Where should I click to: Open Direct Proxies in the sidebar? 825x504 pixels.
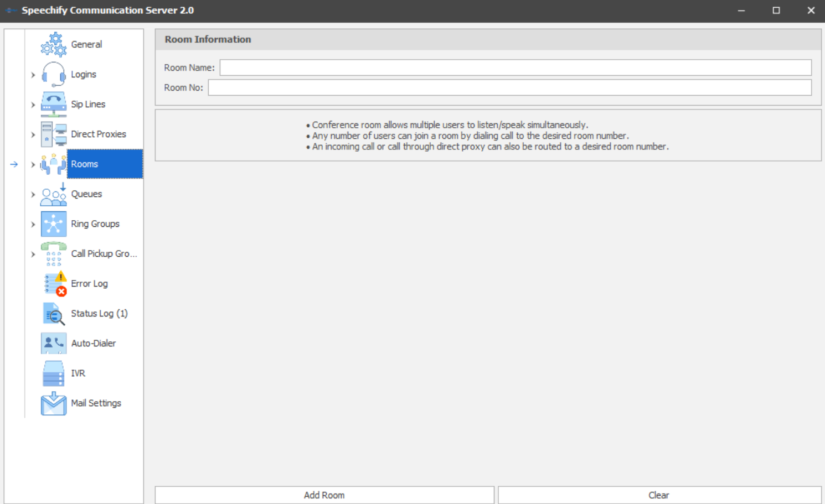tap(99, 134)
